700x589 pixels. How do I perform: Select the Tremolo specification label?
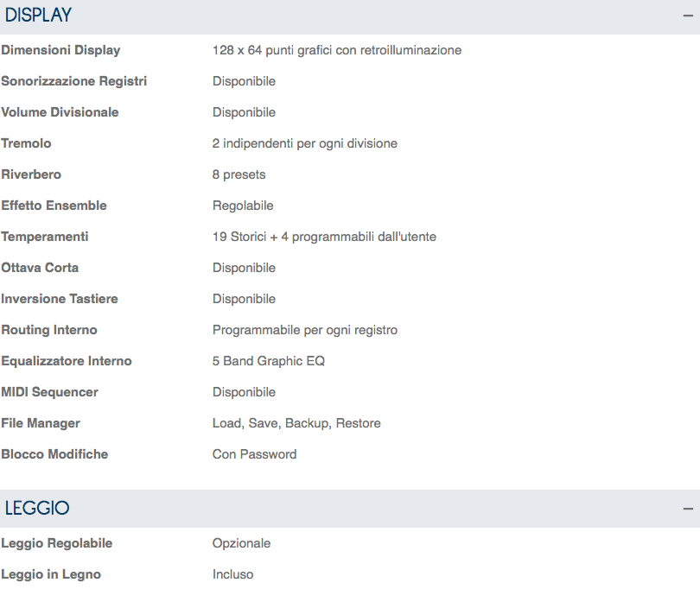26,143
